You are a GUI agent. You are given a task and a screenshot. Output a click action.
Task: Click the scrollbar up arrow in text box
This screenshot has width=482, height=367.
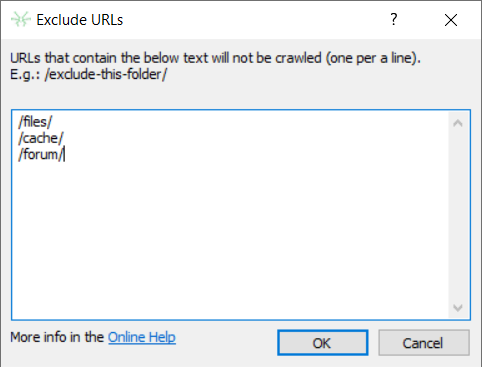point(458,123)
